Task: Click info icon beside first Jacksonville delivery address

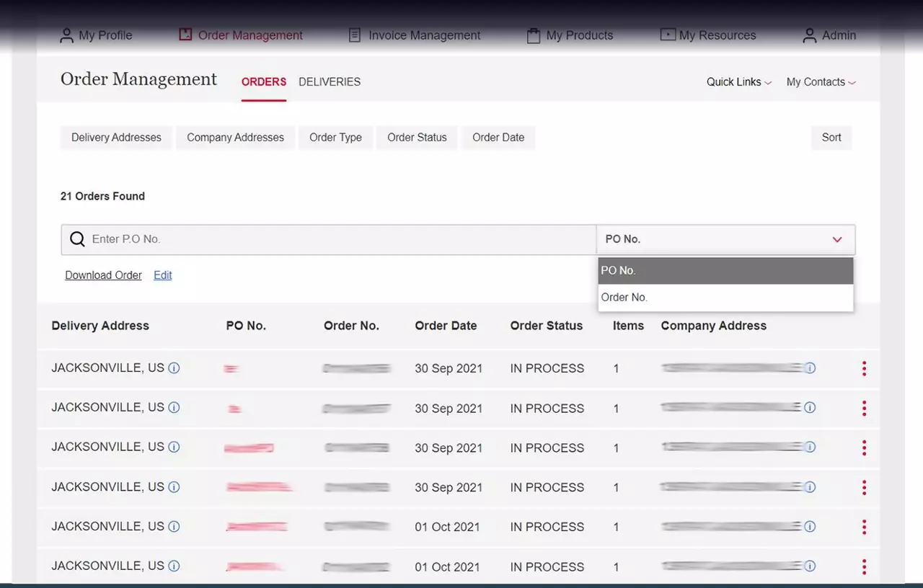Action: point(174,368)
